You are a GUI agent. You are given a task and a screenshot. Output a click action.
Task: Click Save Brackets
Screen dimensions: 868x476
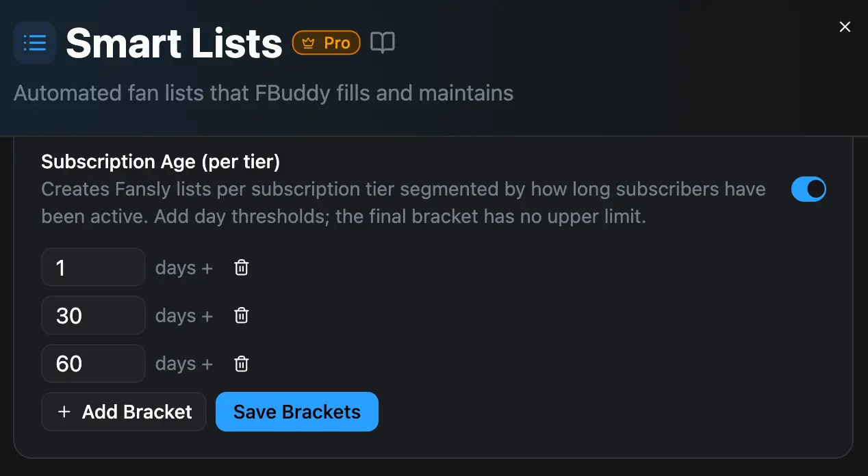tap(296, 412)
